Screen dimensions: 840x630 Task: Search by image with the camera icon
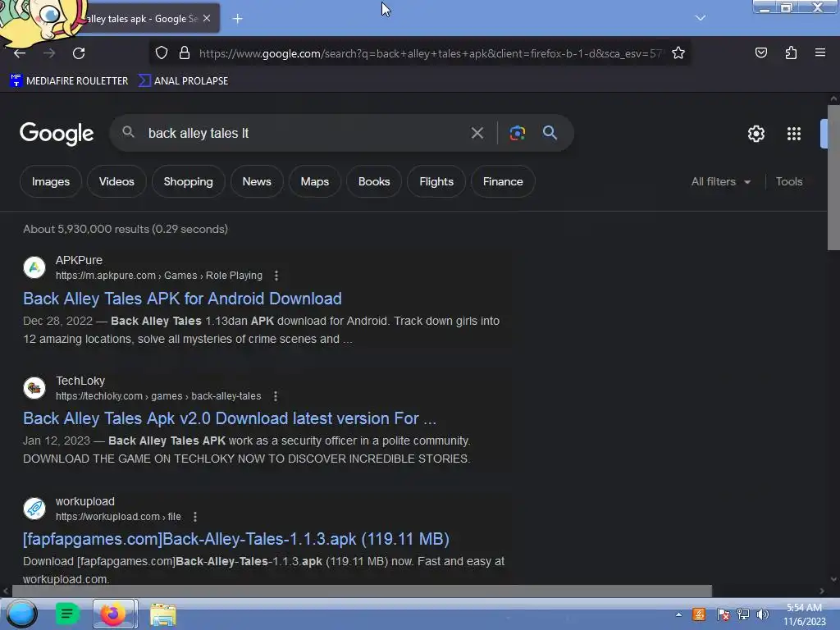tap(517, 133)
